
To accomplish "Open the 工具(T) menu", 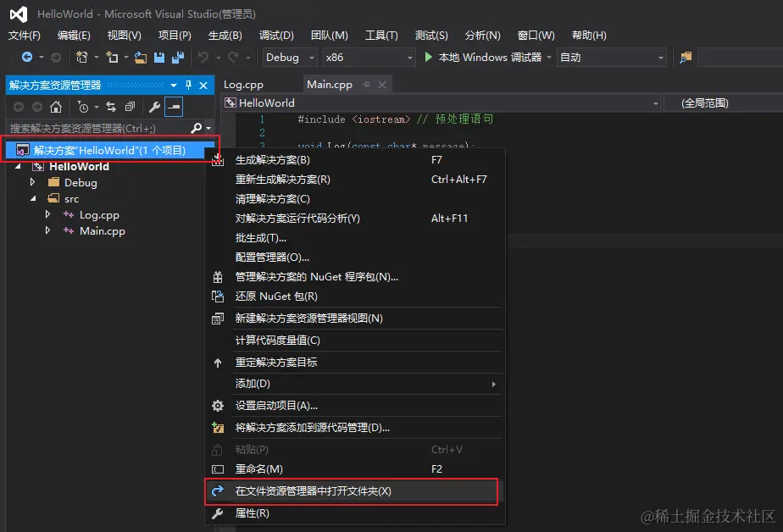I will click(381, 36).
